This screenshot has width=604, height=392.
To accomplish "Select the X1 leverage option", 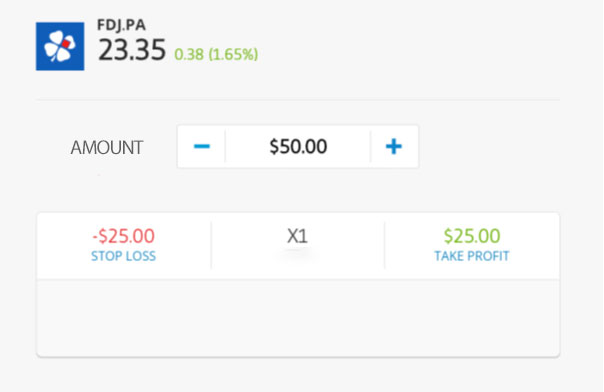I will coord(297,236).
